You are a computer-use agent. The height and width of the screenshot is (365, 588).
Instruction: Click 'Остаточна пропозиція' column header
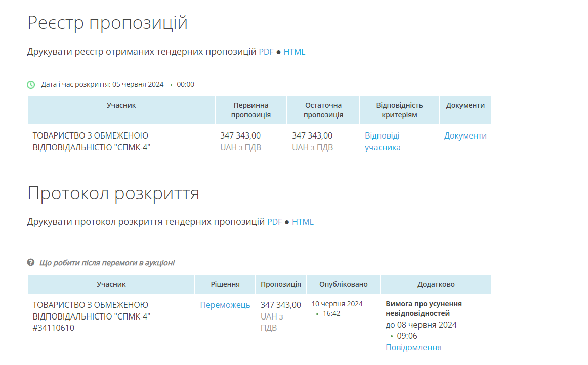[x=323, y=110]
